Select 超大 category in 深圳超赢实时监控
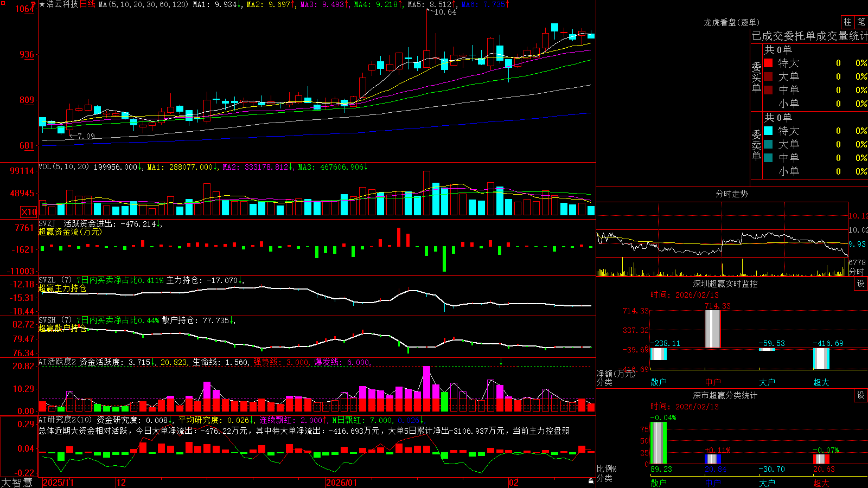The image size is (868, 488). [x=821, y=382]
